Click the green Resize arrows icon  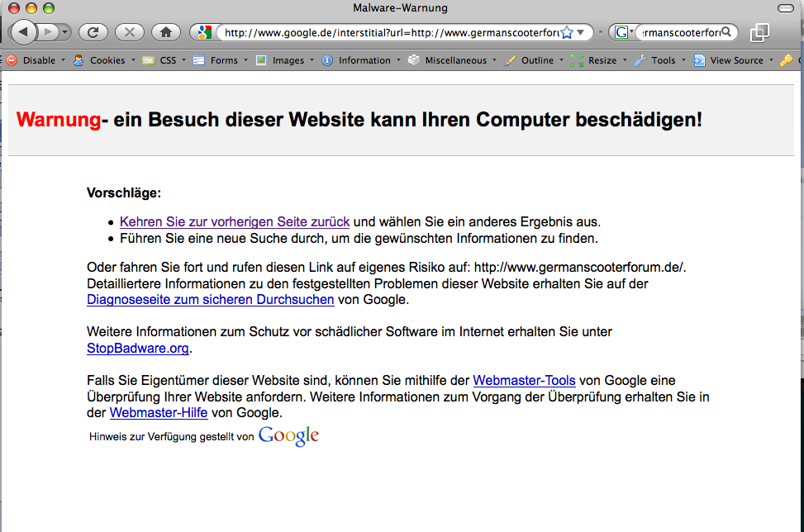577,60
